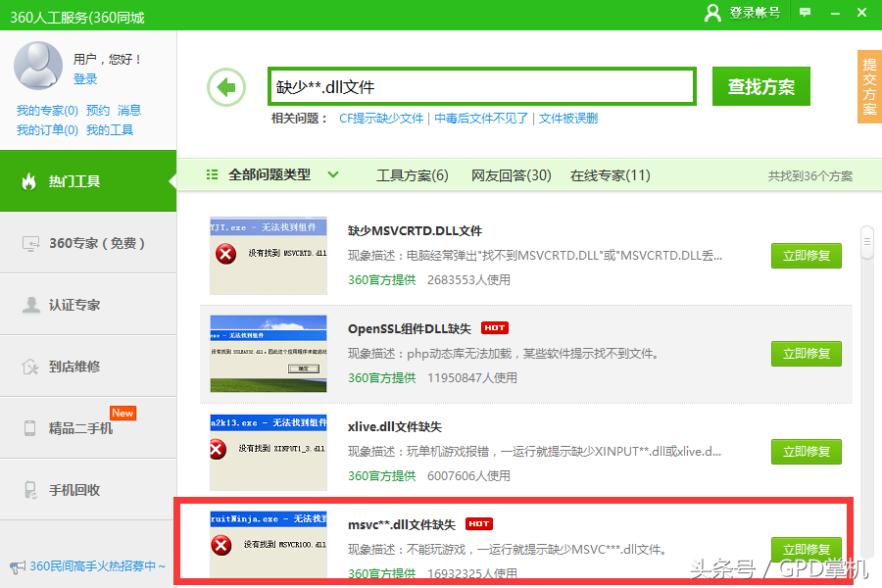Viewport: 882px width, 588px height.
Task: Click 立即修复 for 缺少MSVCRTD.DLL文件
Action: coord(807,256)
